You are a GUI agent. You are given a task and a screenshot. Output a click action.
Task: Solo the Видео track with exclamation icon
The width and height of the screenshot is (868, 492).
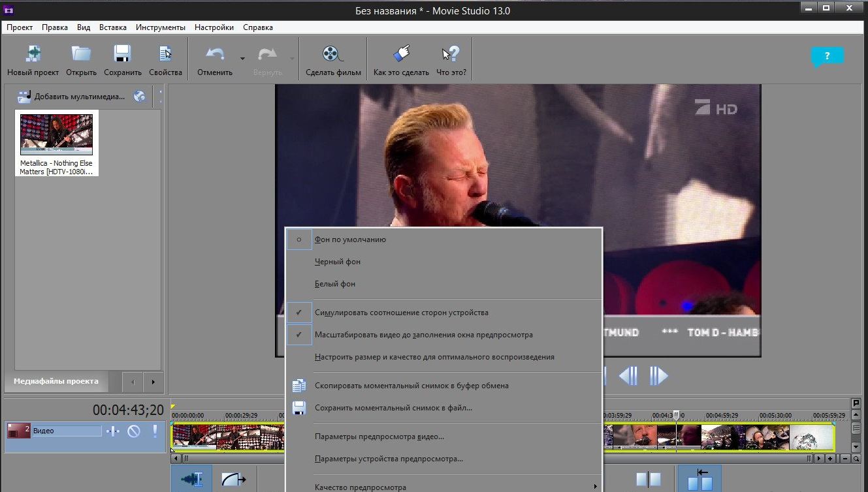(x=155, y=431)
